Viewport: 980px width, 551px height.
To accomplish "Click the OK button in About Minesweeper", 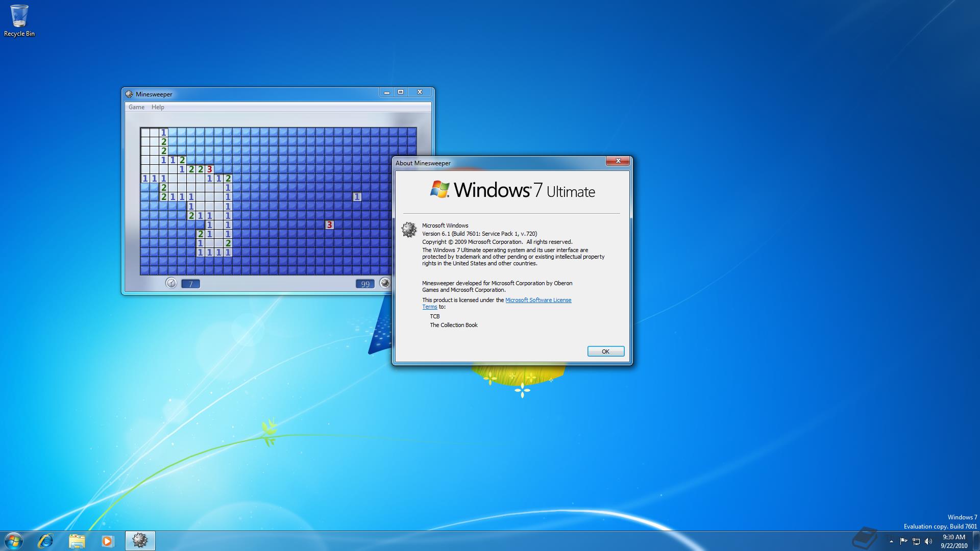I will coord(606,352).
